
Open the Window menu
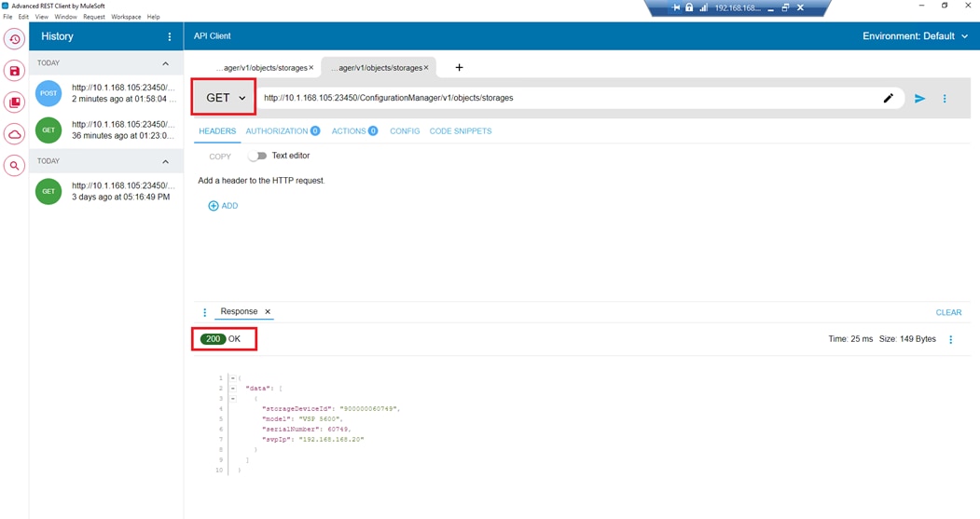pos(65,17)
